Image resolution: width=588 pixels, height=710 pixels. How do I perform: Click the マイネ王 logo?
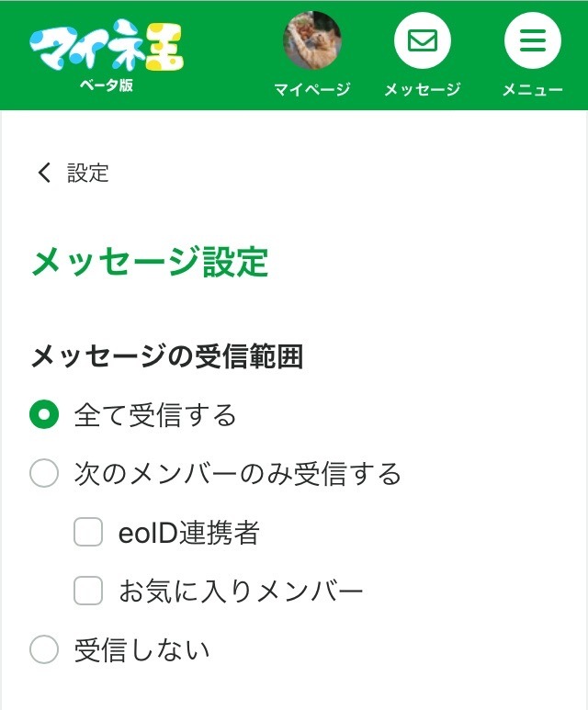tap(106, 48)
